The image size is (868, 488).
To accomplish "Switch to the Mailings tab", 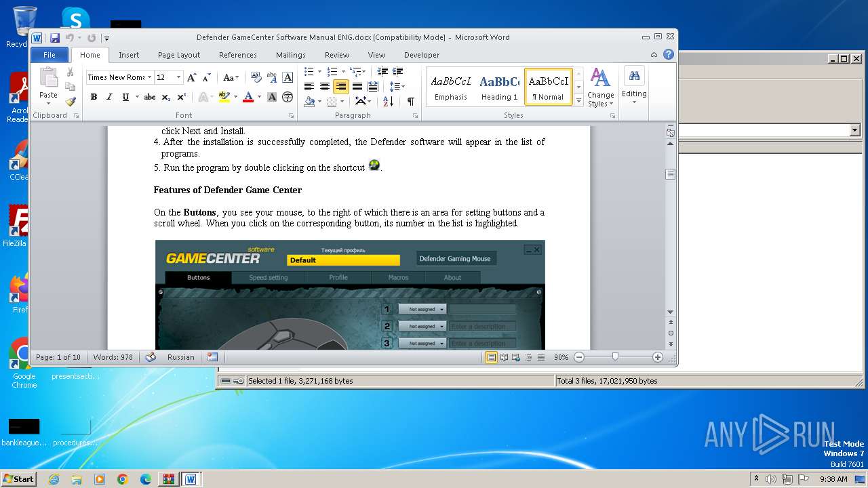I will coord(291,55).
